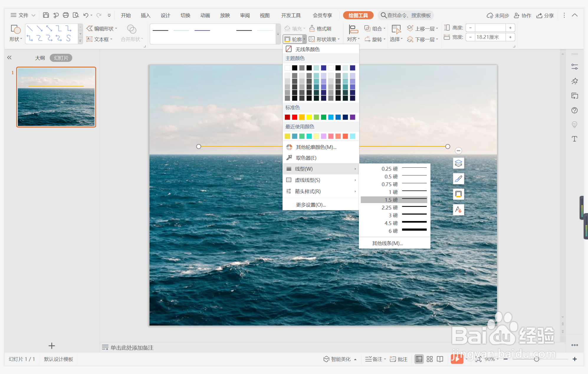Open the 组合 group dropdown
The image size is (588, 374).
(375, 29)
